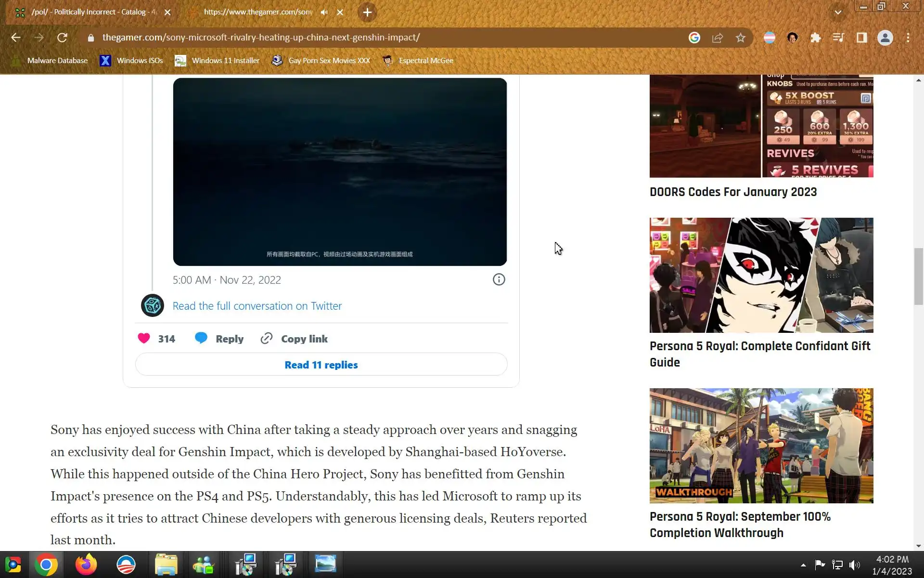This screenshot has width=924, height=578.
Task: Click the share page icon
Action: click(x=717, y=38)
